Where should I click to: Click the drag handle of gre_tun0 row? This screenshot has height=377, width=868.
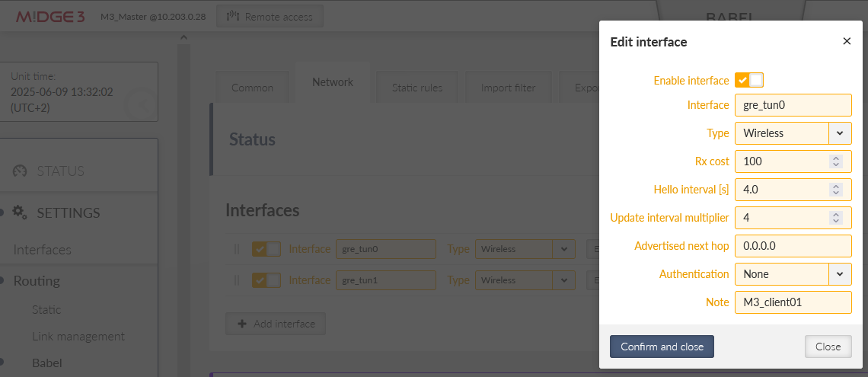(x=237, y=249)
